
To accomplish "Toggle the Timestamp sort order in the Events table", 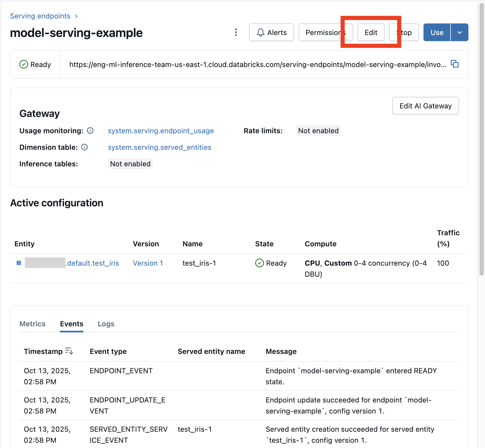I will (69, 351).
